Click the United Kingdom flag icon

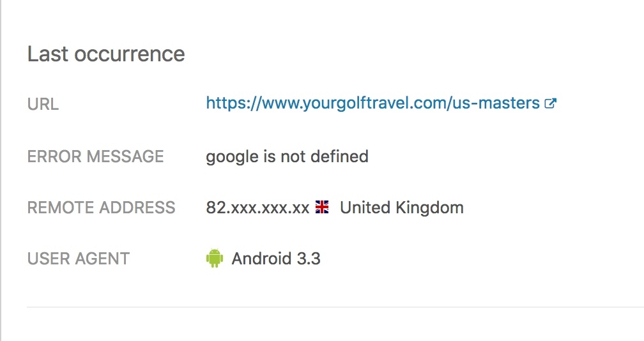pyautogui.click(x=322, y=208)
